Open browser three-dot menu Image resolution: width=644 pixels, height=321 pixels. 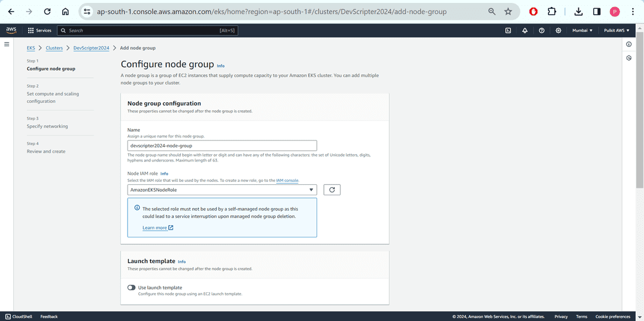point(633,12)
